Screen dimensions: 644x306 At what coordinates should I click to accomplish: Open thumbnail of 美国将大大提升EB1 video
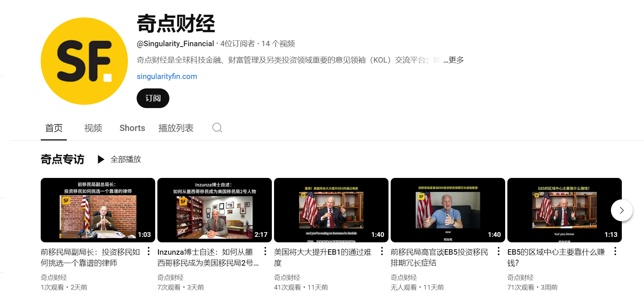pos(331,210)
